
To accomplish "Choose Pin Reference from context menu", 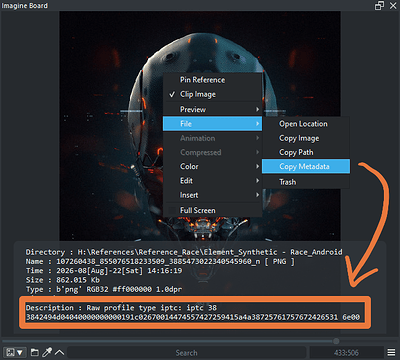I will point(212,80).
